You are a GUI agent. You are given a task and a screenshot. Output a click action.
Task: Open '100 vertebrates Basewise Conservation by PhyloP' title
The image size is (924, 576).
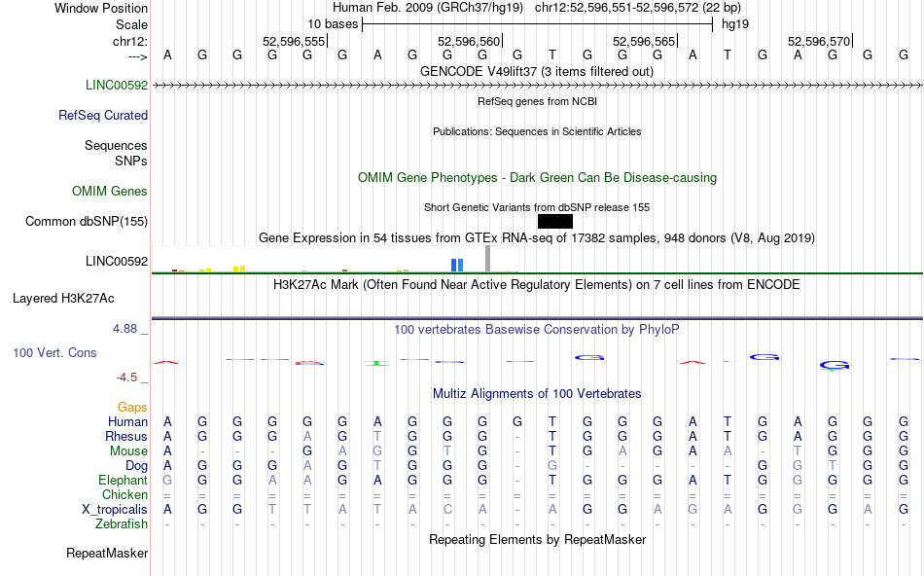pyautogui.click(x=537, y=330)
